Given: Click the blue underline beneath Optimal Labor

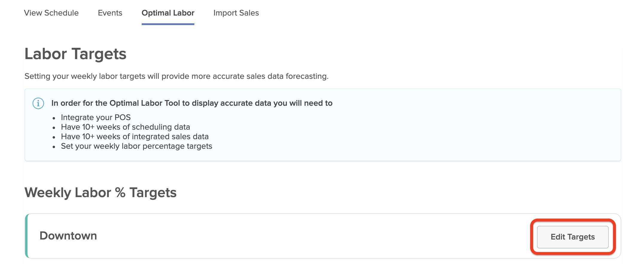Looking at the screenshot, I should tap(168, 24).
